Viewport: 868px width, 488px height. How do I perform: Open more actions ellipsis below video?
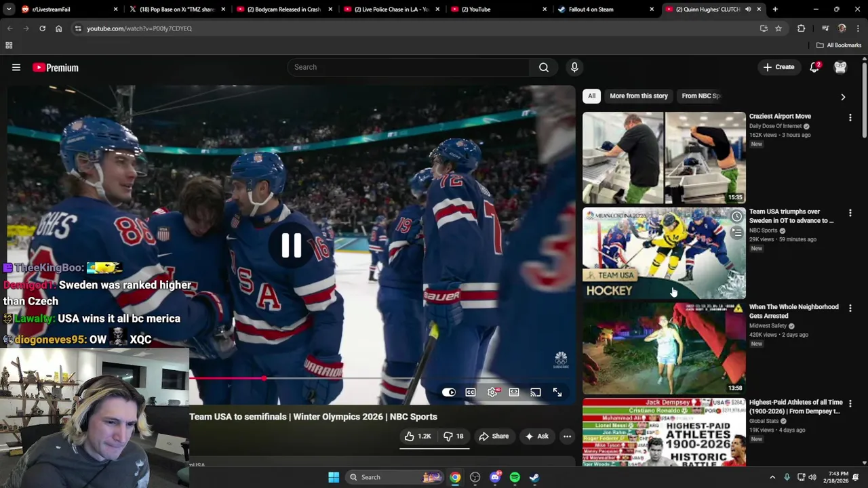[x=567, y=436]
